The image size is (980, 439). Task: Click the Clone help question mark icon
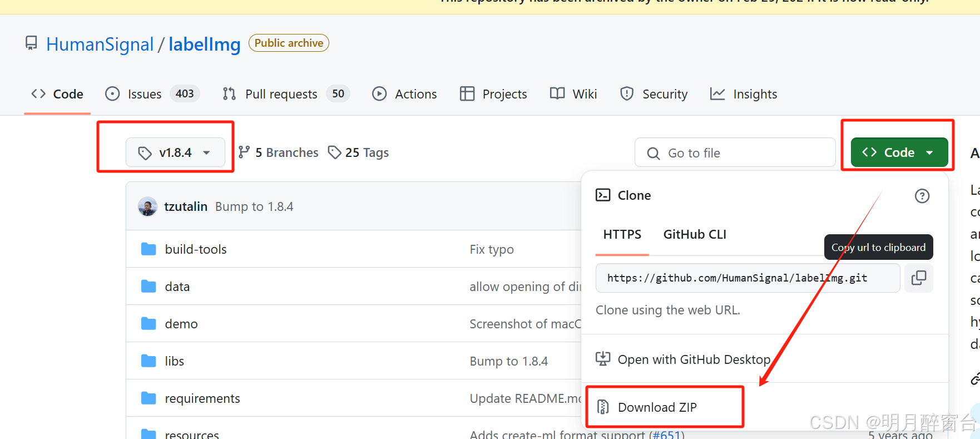922,196
